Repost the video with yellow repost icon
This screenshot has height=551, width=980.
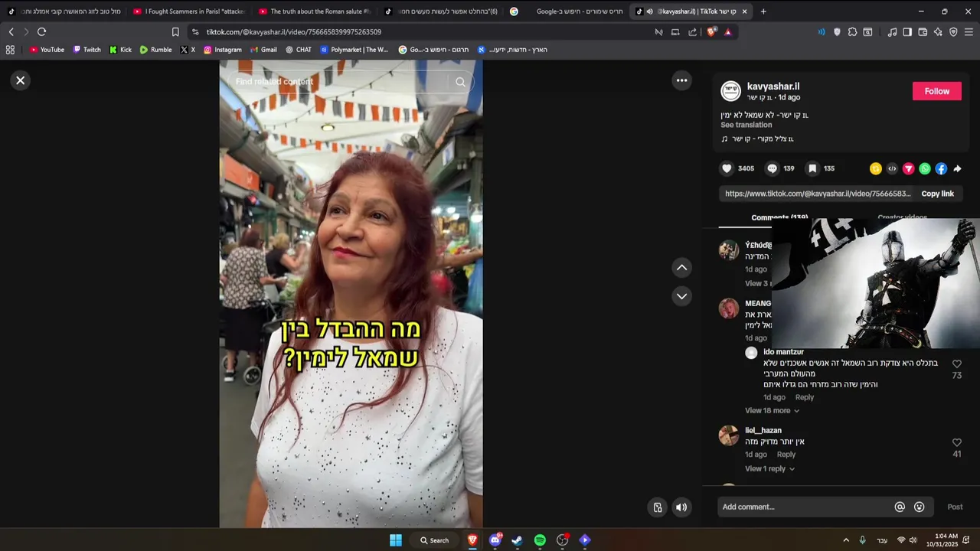point(876,168)
